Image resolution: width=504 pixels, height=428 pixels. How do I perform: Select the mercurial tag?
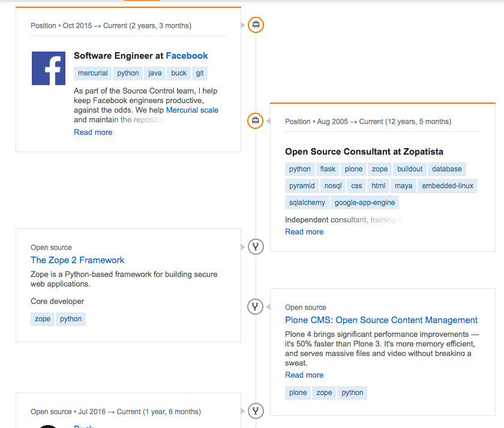point(93,73)
